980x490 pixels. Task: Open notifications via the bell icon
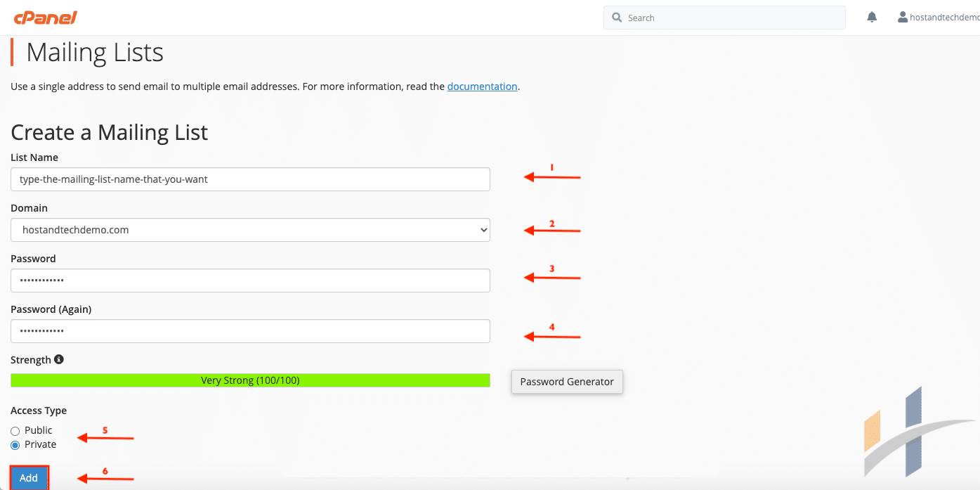point(871,16)
